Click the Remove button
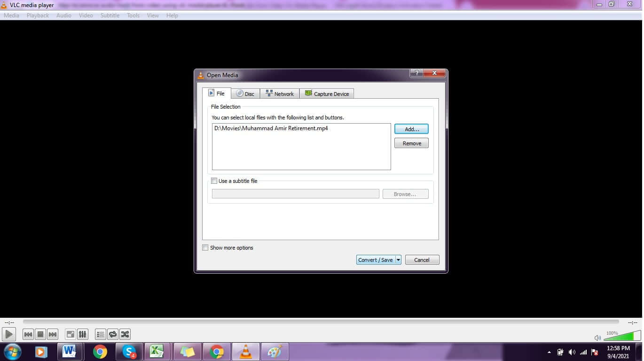 412,143
